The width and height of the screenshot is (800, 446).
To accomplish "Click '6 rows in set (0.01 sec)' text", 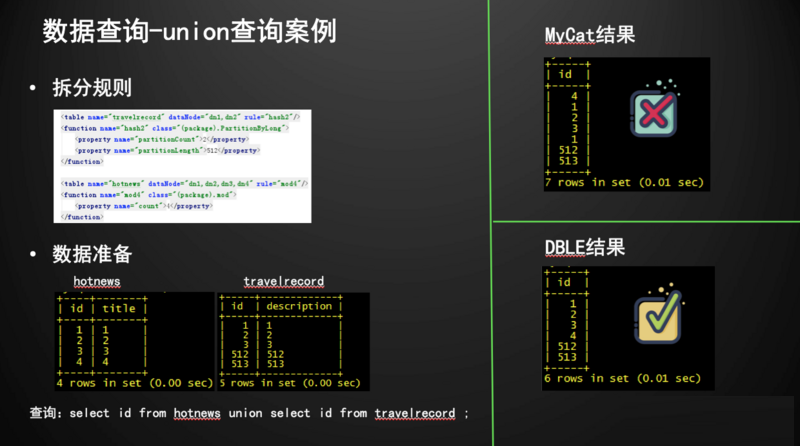I will tap(622, 378).
